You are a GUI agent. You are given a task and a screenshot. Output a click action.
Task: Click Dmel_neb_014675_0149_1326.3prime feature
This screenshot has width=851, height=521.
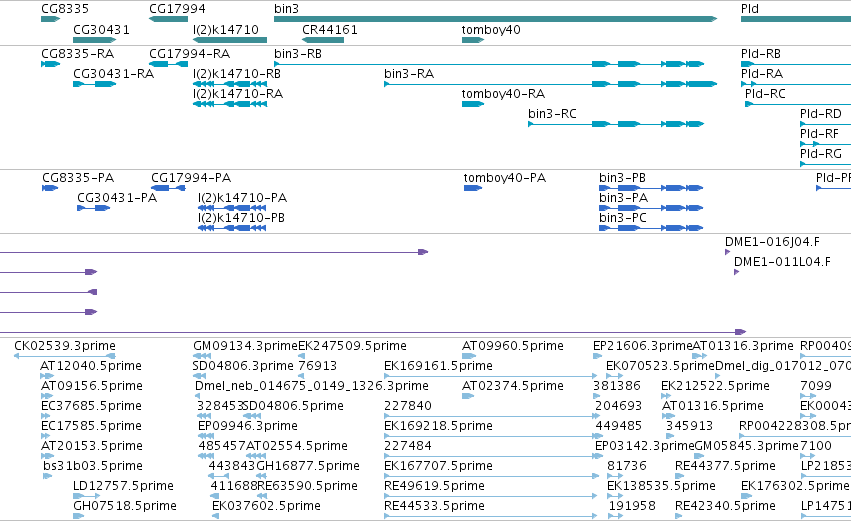(312, 386)
